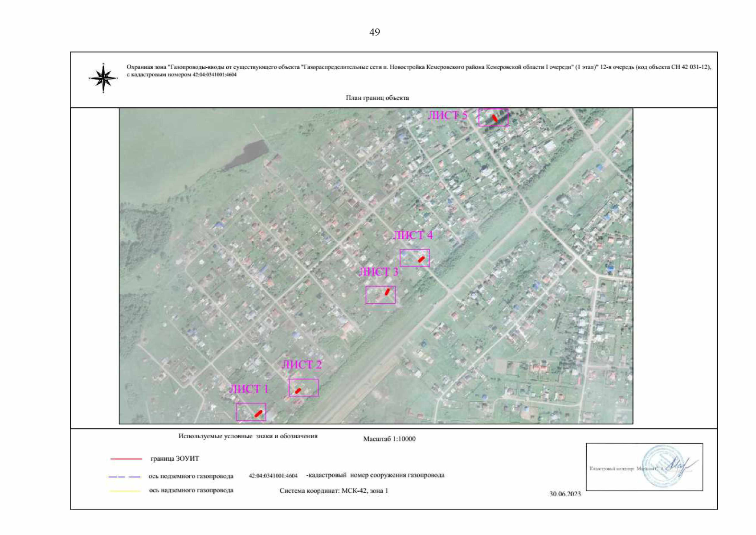Click the blue dashed underground pipeline legend line
Screen dimensions: 756x535
coord(124,477)
